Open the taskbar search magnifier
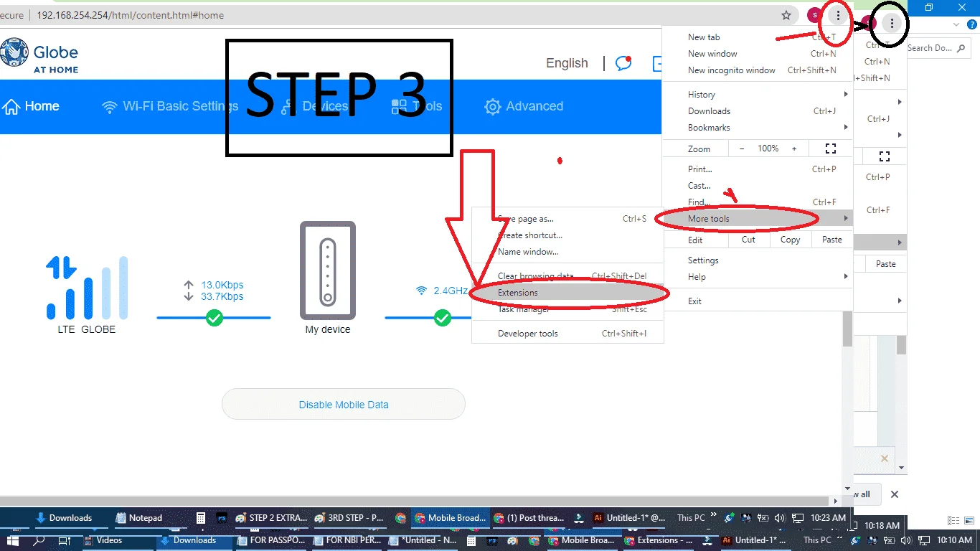The width and height of the screenshot is (980, 551). (x=39, y=540)
